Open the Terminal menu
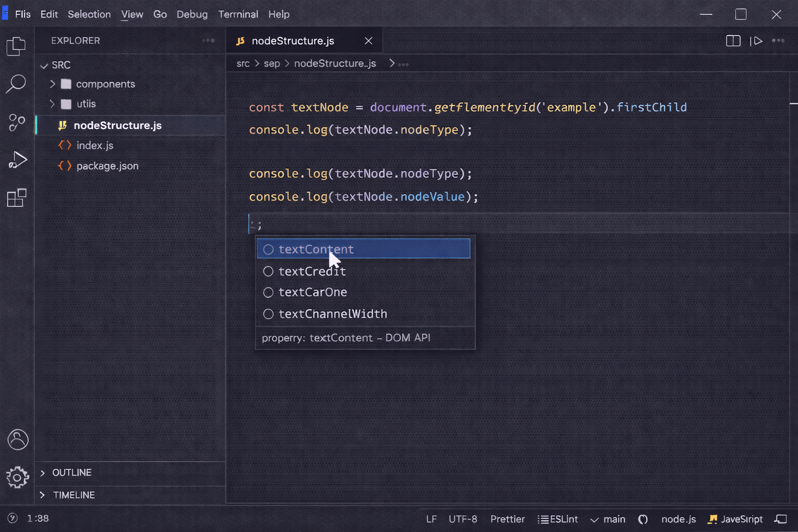Image resolution: width=798 pixels, height=532 pixels. [238, 14]
